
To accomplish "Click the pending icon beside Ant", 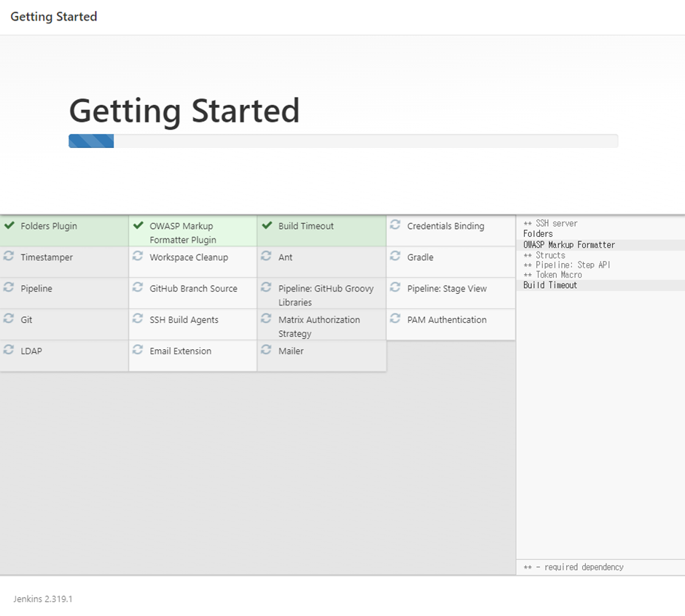I will [x=266, y=256].
